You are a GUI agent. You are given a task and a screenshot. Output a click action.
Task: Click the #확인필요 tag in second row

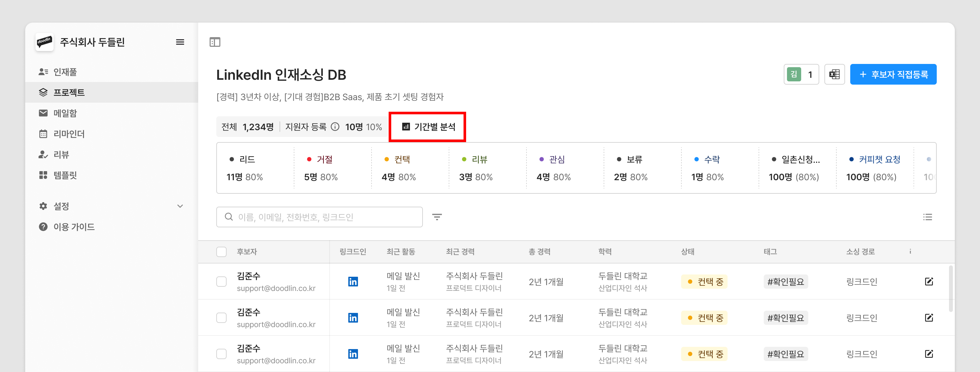[786, 318]
